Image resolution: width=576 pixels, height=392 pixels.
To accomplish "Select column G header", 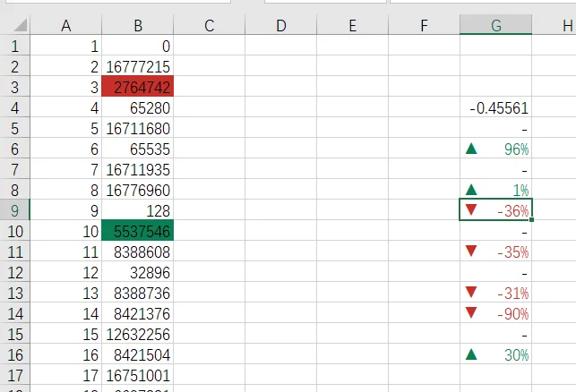I will coord(495,25).
